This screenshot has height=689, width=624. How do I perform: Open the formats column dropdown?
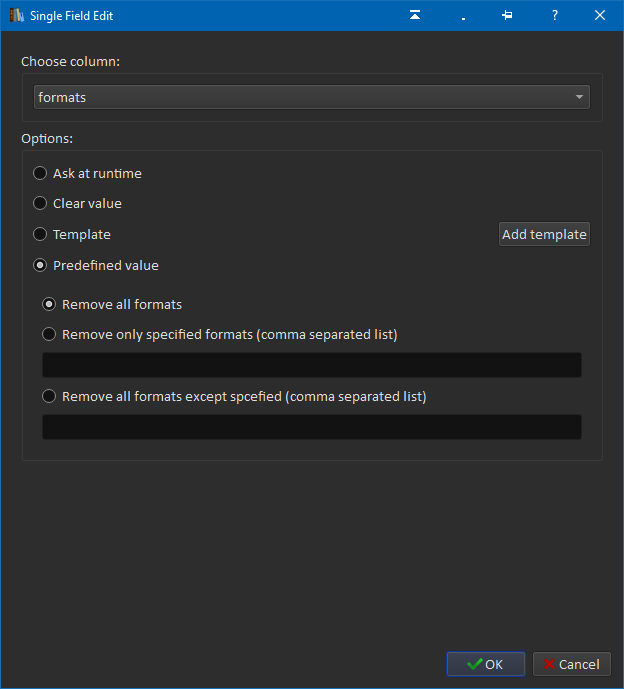point(311,97)
